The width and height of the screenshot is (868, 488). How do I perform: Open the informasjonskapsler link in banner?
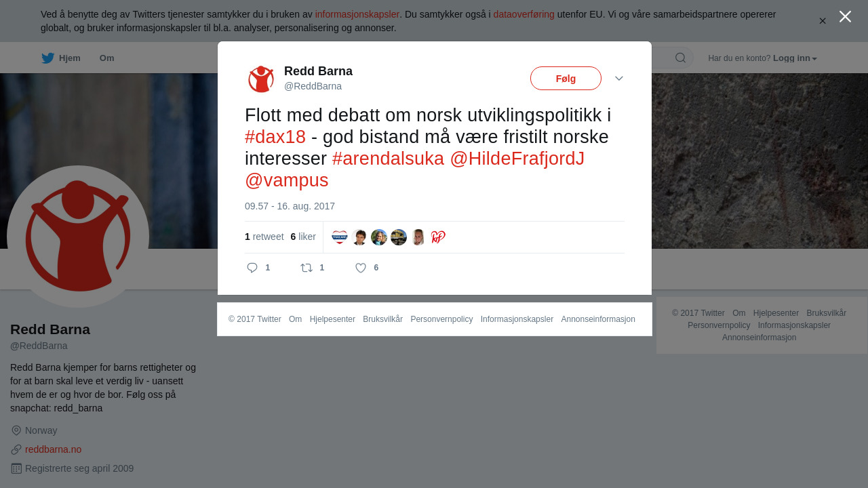pyautogui.click(x=357, y=14)
